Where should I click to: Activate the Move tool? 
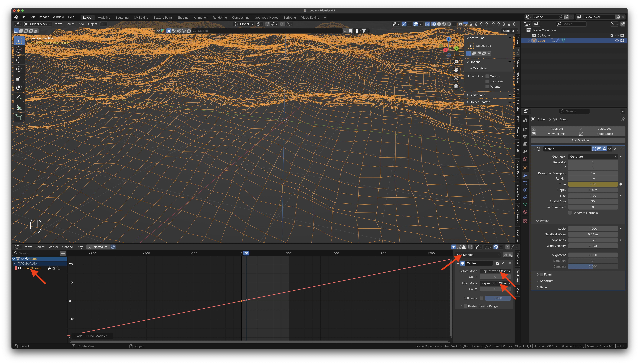tap(19, 60)
